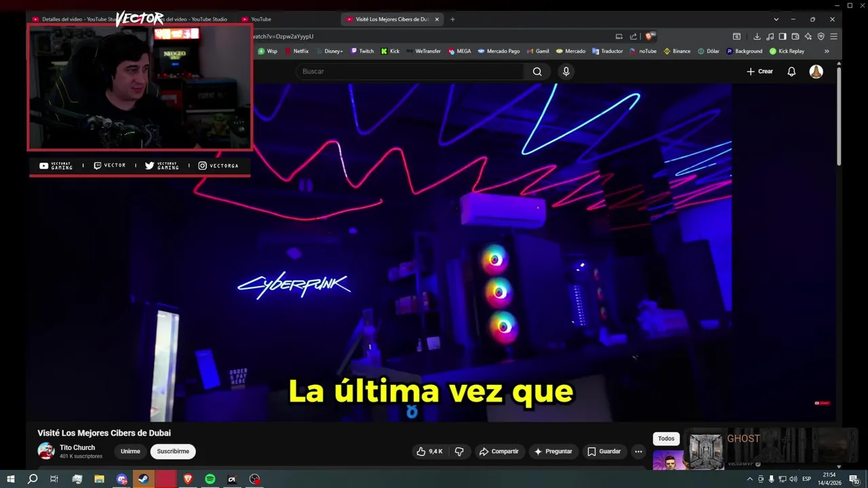Open Windows taskbar search

click(x=32, y=479)
